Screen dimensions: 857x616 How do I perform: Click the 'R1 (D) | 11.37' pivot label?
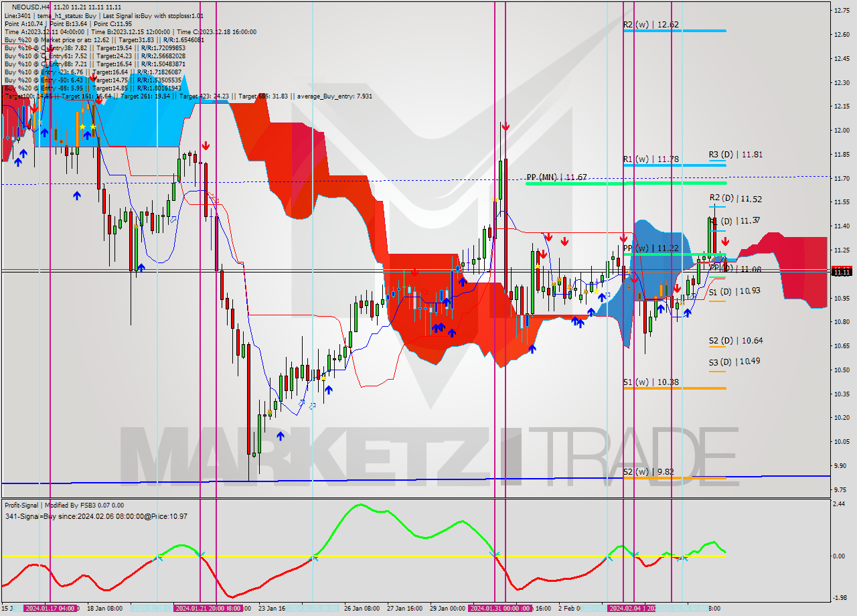pyautogui.click(x=736, y=220)
